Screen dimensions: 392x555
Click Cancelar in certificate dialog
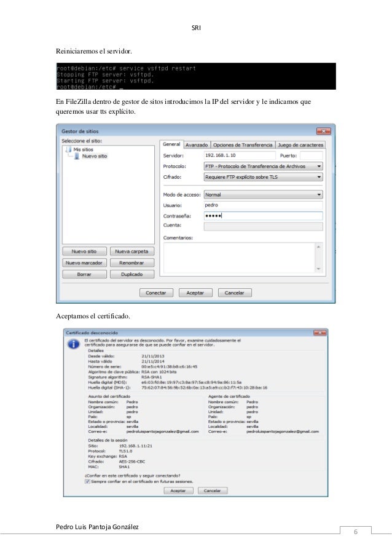click(x=212, y=490)
